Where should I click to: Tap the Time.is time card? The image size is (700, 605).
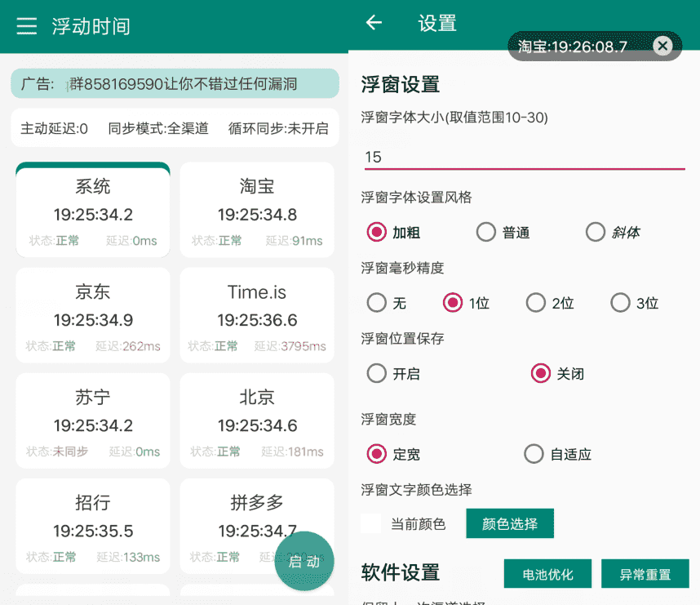coord(256,315)
